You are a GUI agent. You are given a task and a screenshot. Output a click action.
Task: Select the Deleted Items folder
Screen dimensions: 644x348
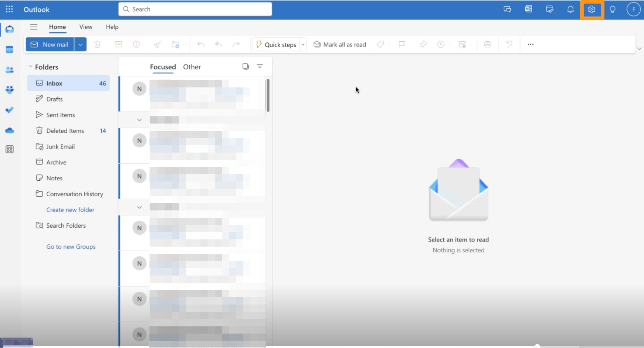coord(69,131)
